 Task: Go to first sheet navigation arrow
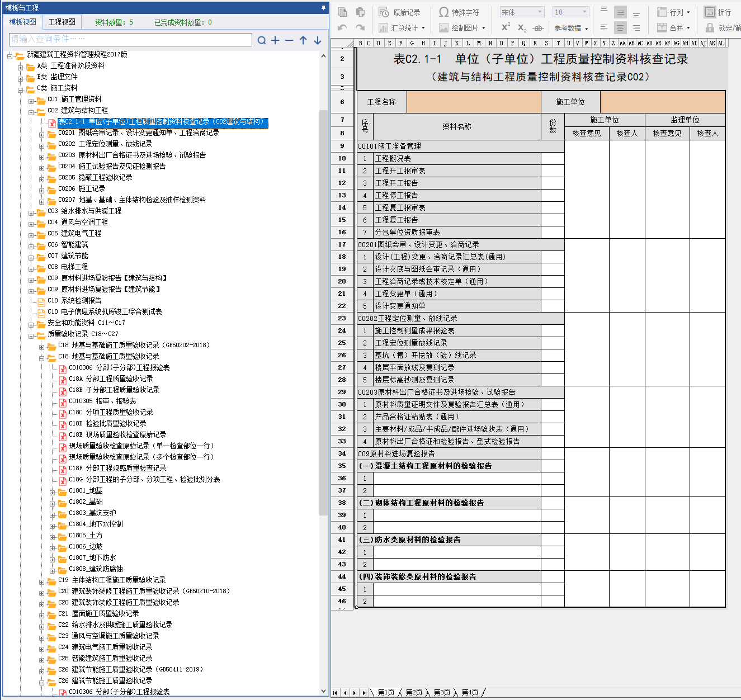[336, 693]
